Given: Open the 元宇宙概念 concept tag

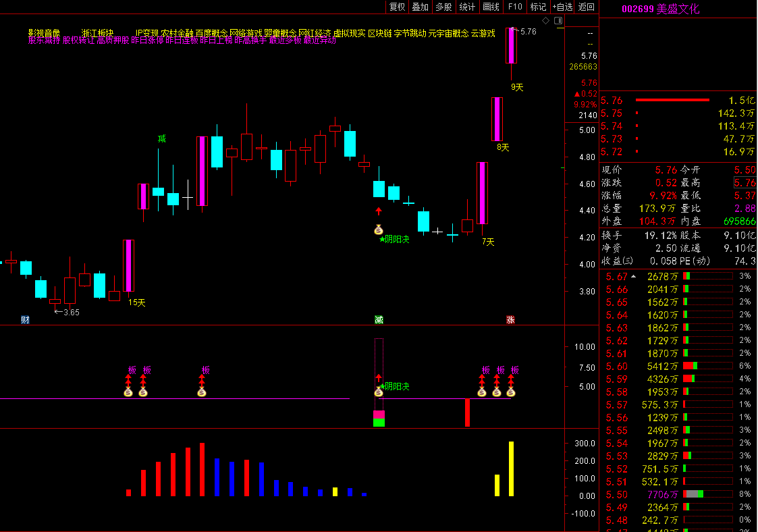Looking at the screenshot, I should click(448, 33).
